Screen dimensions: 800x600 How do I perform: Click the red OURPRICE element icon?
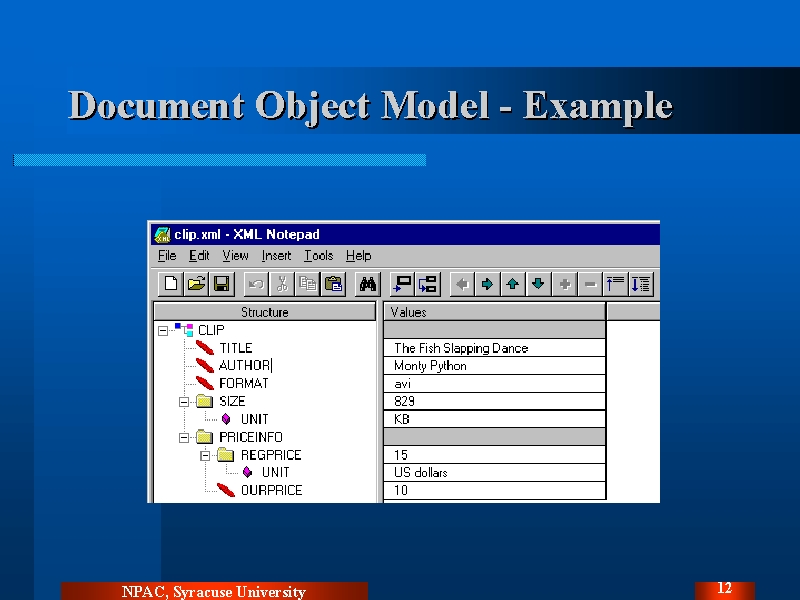click(226, 490)
